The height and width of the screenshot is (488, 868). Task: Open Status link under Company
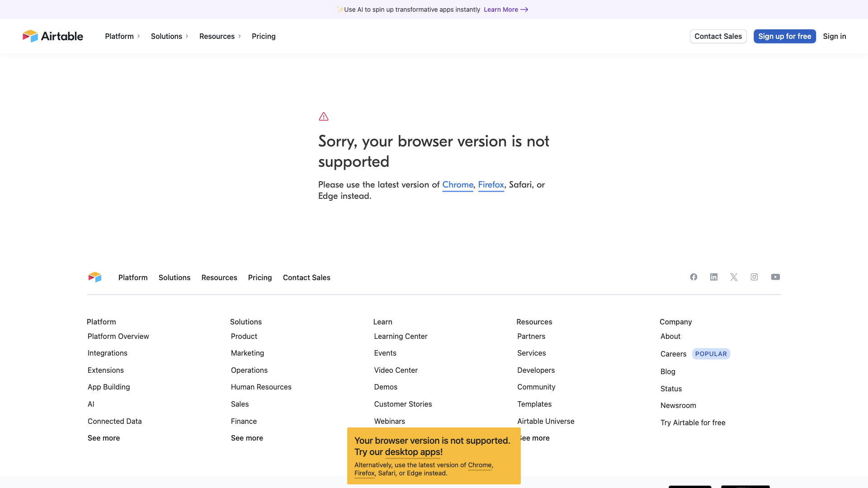pyautogui.click(x=671, y=389)
